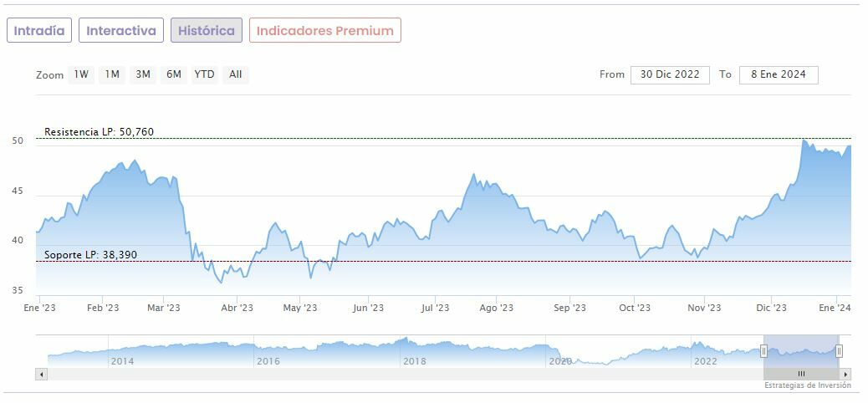Image resolution: width=868 pixels, height=403 pixels.
Task: Set zoom range to 1M
Action: (112, 74)
